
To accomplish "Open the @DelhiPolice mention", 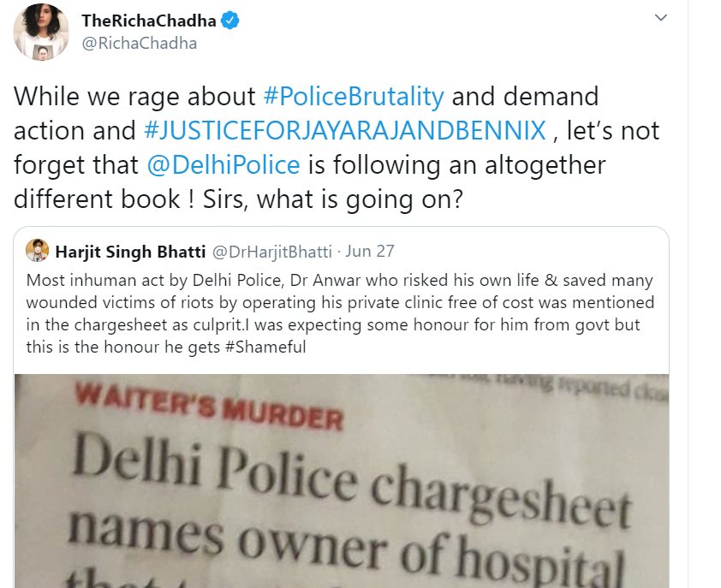I will point(223,164).
